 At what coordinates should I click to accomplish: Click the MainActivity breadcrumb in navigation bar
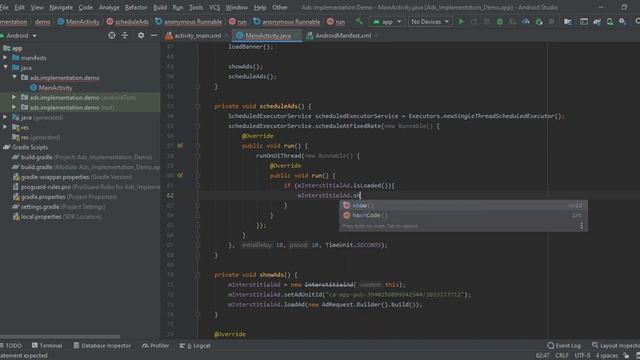pyautogui.click(x=78, y=22)
